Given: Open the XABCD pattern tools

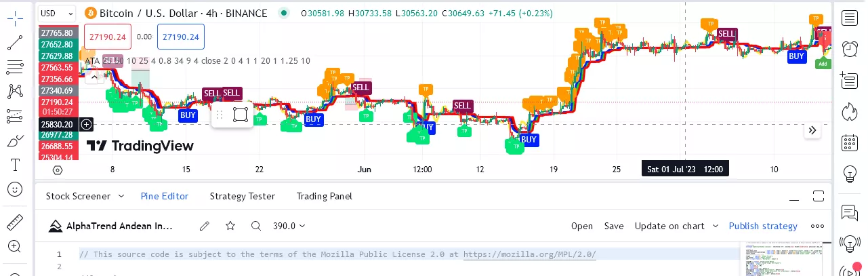Looking at the screenshot, I should click(15, 92).
